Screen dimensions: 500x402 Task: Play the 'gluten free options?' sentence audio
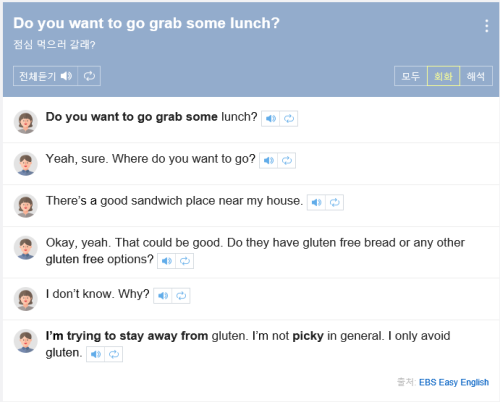(x=166, y=261)
